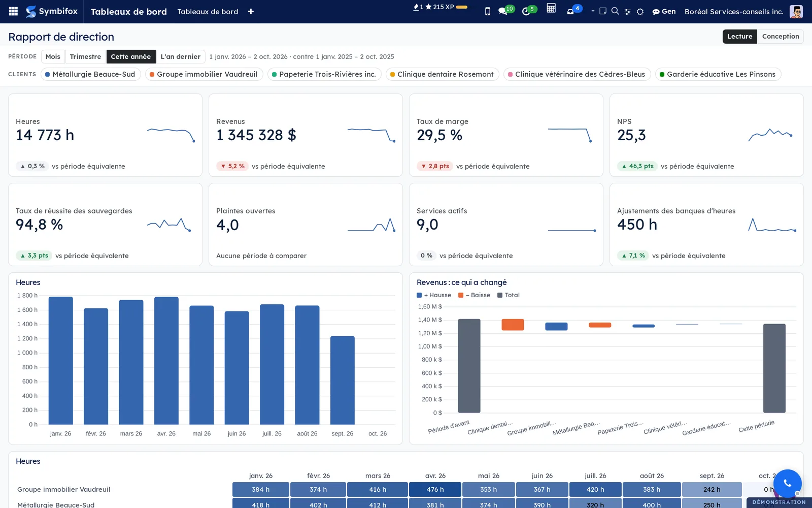Viewport: 812px width, 508px height.
Task: Toggle Métallurgie Beauce-Sud client filter
Action: pyautogui.click(x=90, y=74)
